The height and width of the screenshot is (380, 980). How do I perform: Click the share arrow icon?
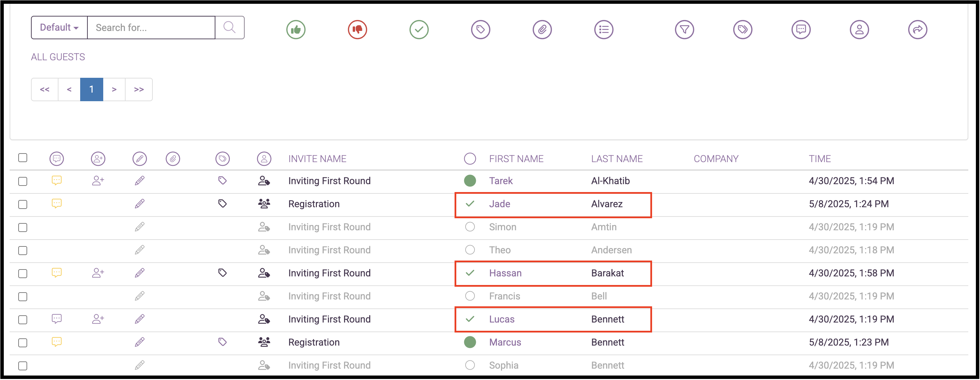click(x=918, y=29)
